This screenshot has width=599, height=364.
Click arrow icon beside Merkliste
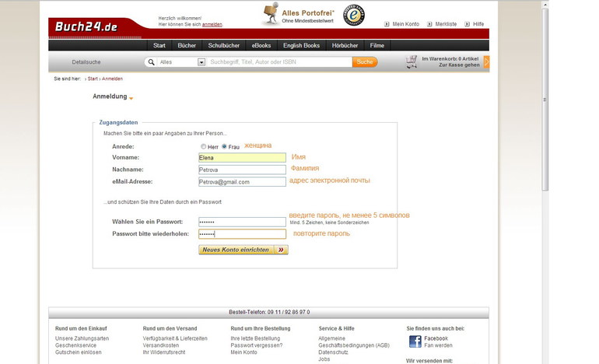(x=429, y=24)
